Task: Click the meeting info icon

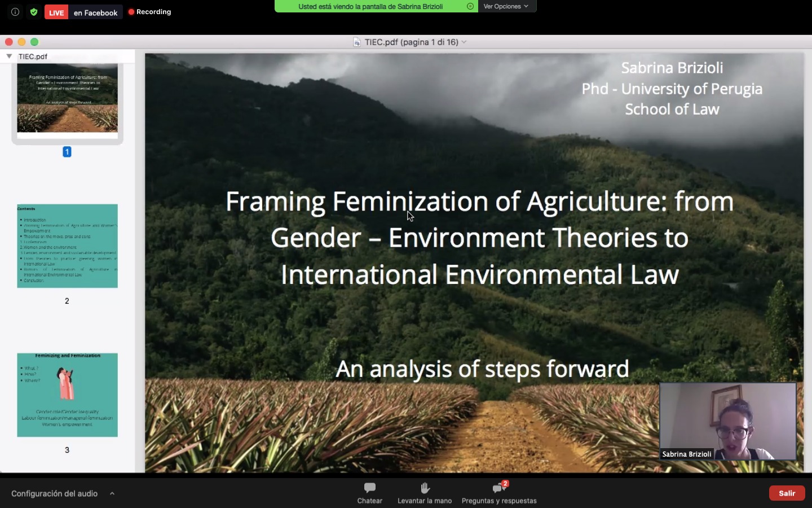Action: [15, 12]
